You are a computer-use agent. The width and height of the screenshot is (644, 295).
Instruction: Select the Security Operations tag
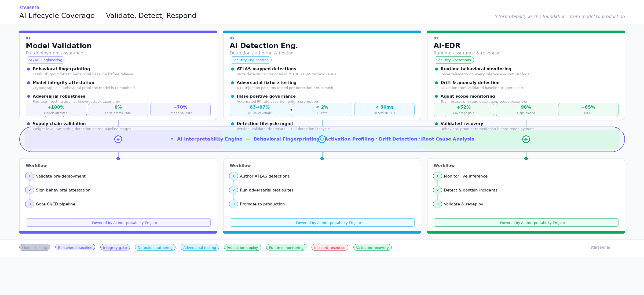tap(453, 60)
